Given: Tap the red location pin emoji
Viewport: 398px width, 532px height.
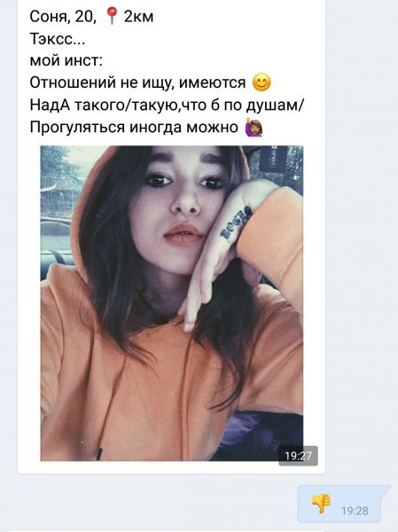Looking at the screenshot, I should coord(112,16).
